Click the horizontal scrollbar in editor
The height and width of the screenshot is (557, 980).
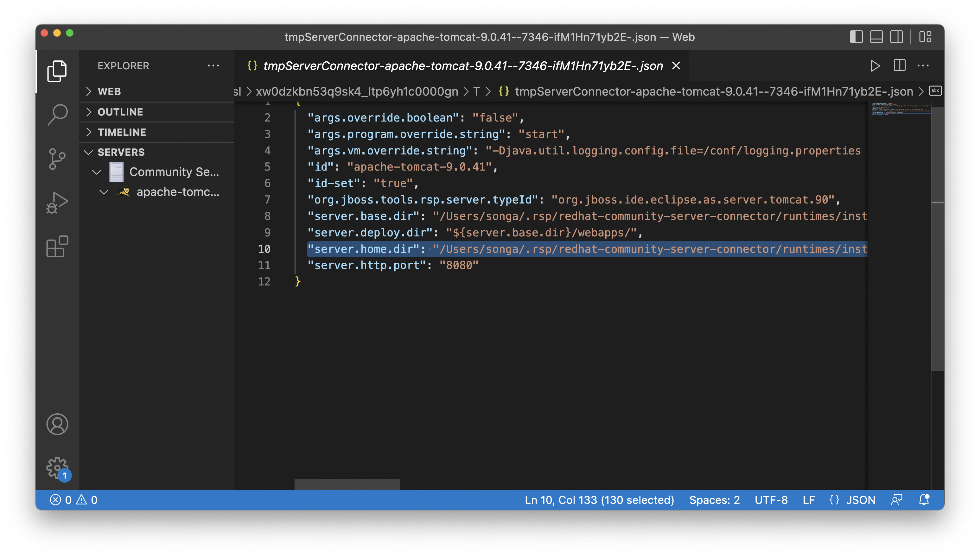(347, 484)
